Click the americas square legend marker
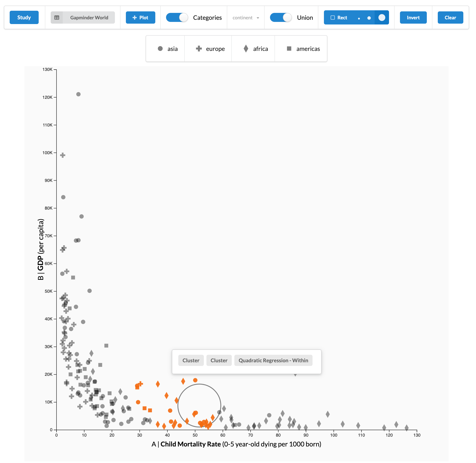Screen dimensions: 476x463 289,49
